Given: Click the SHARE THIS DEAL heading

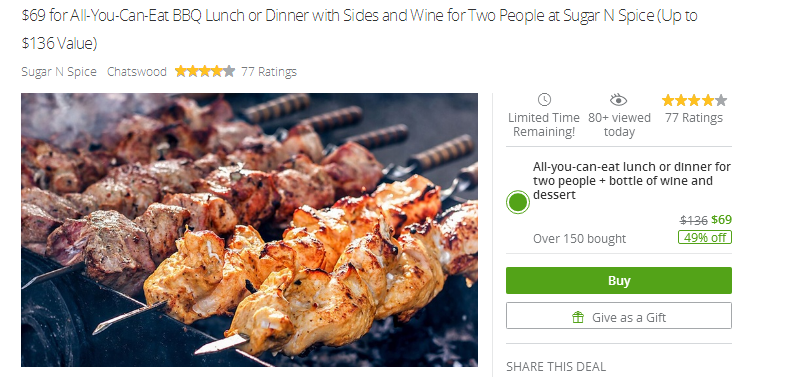Looking at the screenshot, I should tap(556, 366).
